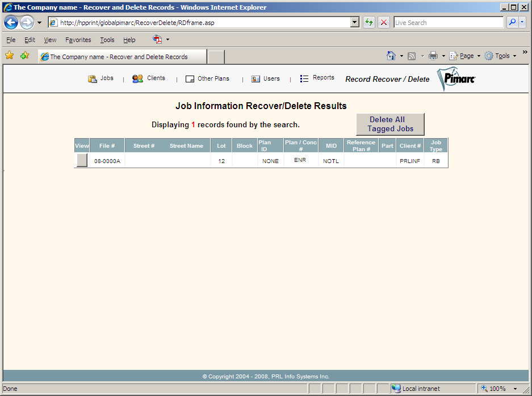The height and width of the screenshot is (396, 532).
Task: Expand the zoom level dropdown arrow
Action: click(x=515, y=389)
